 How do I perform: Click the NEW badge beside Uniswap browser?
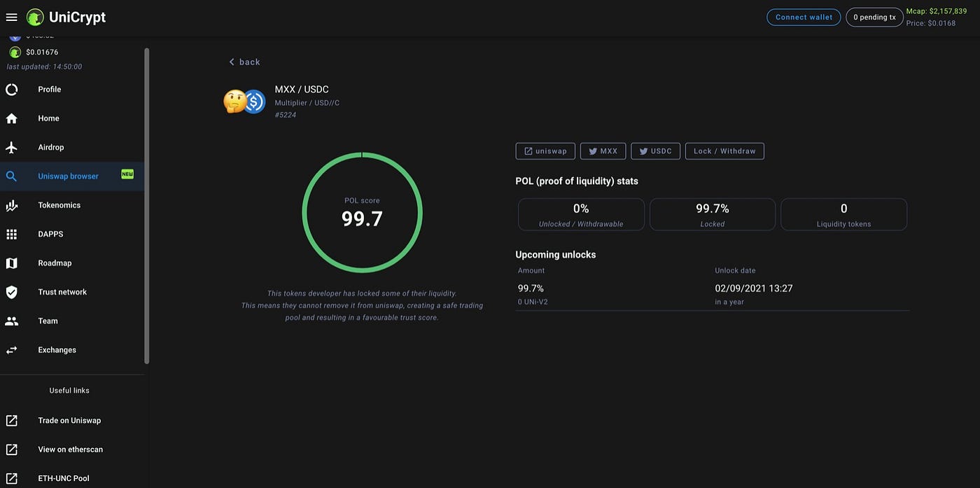(x=127, y=174)
